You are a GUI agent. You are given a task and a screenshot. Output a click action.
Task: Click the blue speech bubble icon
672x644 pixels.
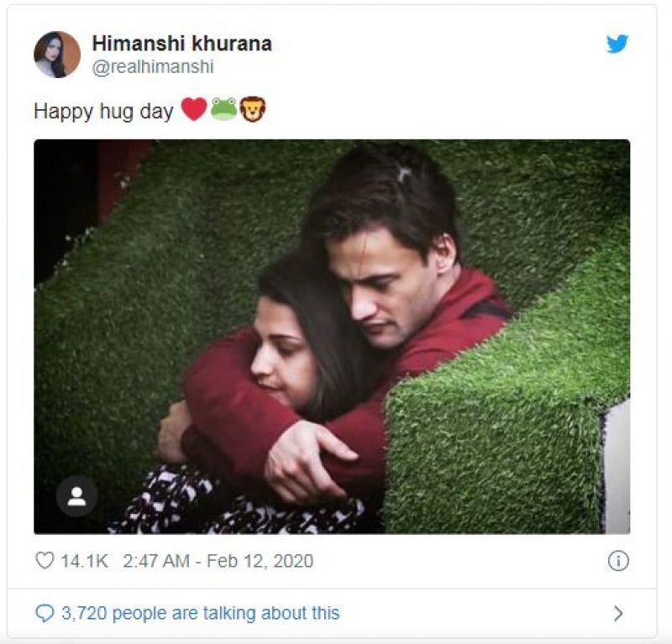click(x=45, y=613)
